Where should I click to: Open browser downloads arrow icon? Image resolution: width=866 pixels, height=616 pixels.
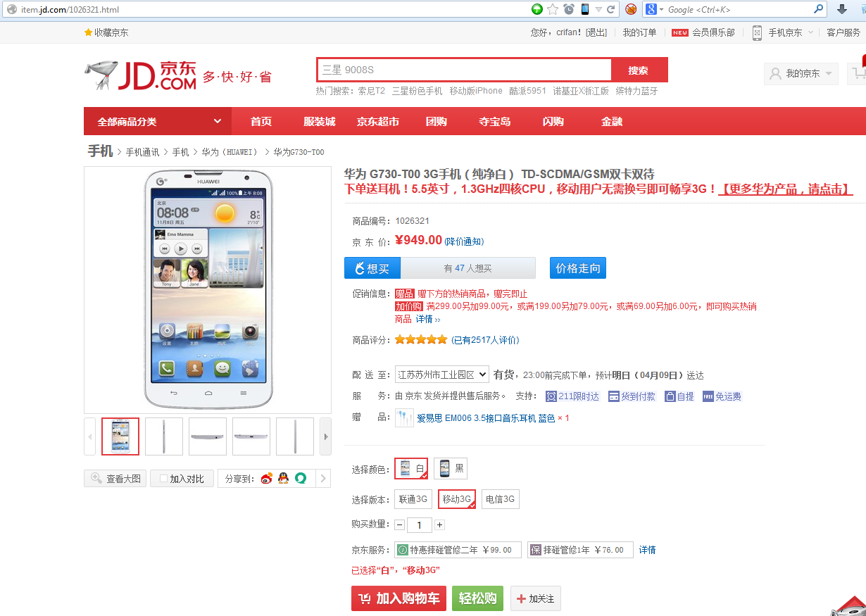[x=841, y=9]
